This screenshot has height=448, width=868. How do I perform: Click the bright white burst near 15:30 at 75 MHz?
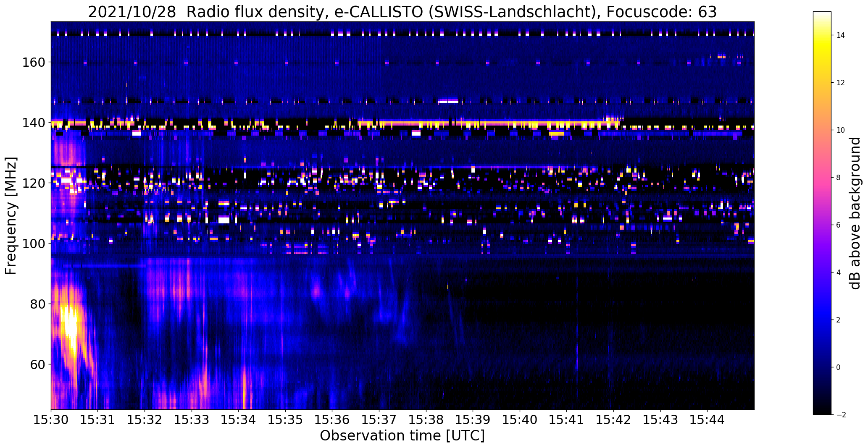pyautogui.click(x=69, y=323)
